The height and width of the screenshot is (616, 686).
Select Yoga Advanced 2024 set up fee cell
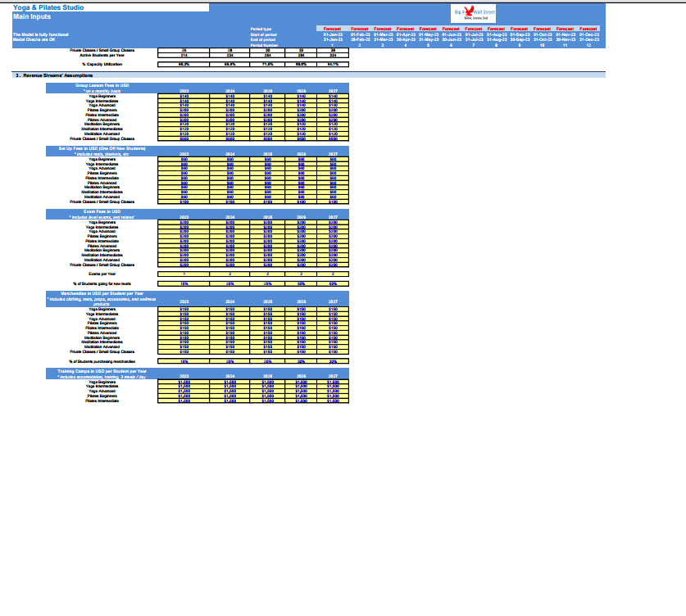229,168
